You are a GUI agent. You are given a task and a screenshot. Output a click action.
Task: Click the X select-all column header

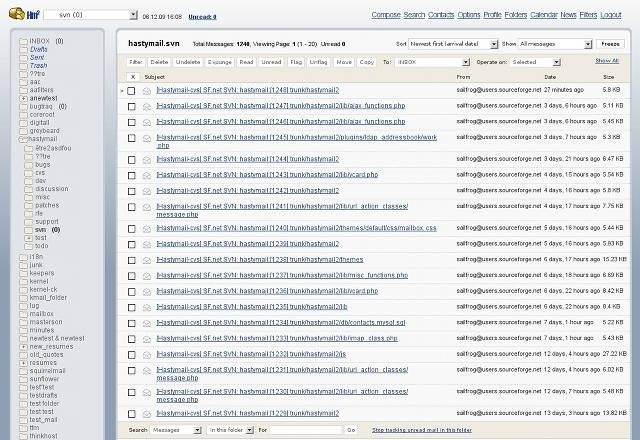(x=133, y=77)
